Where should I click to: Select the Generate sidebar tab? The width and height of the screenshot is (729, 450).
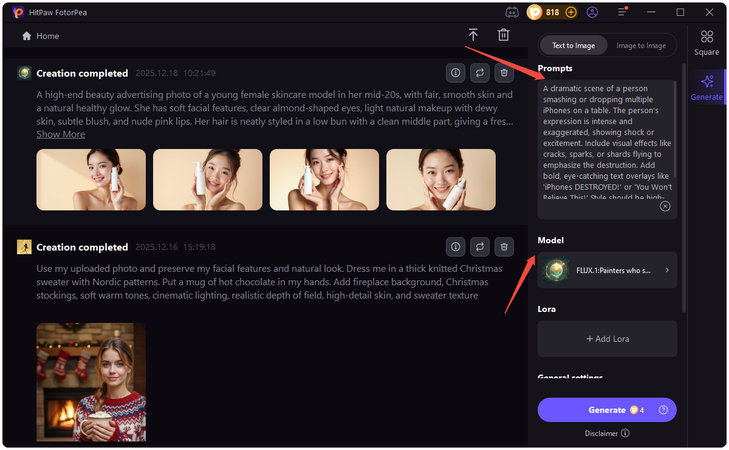click(x=707, y=86)
